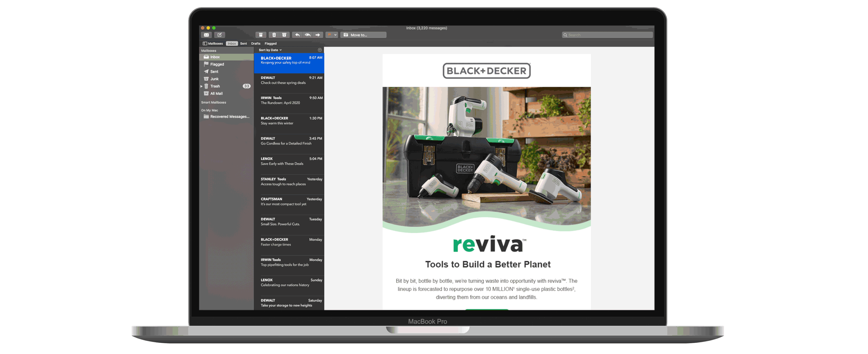868x354 pixels.
Task: Select Inbox mailbox in sidebar
Action: click(x=226, y=57)
